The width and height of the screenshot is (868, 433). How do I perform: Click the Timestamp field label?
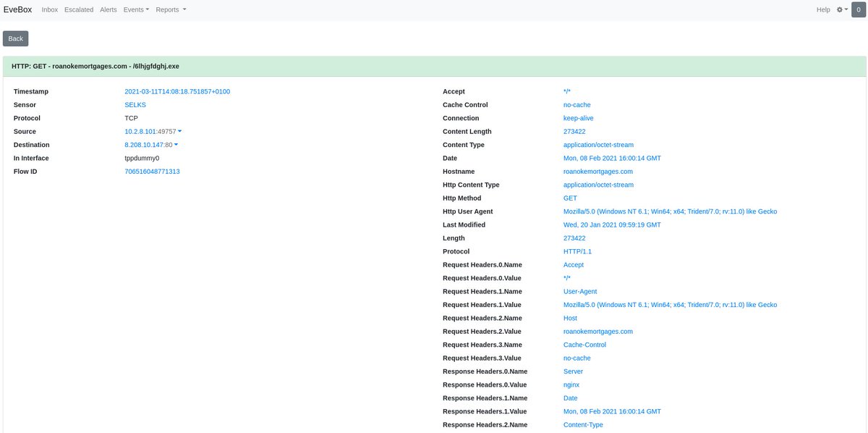(x=31, y=91)
